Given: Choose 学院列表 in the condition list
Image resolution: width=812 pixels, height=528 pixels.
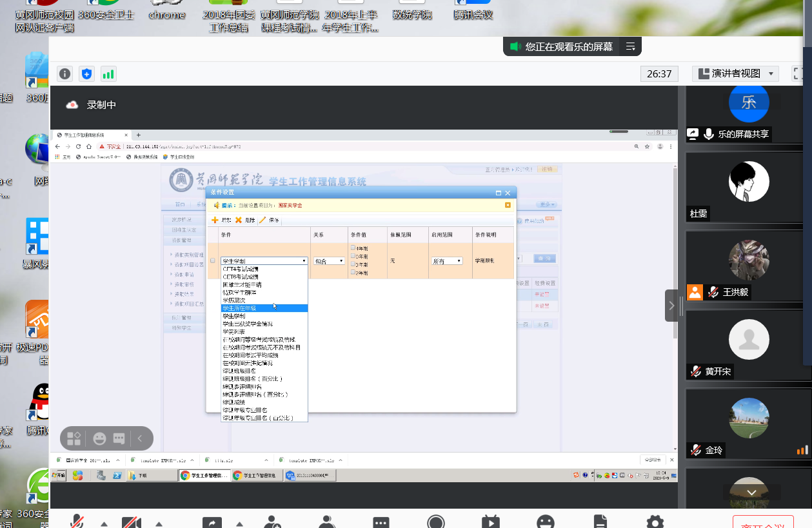Looking at the screenshot, I should click(x=264, y=331).
